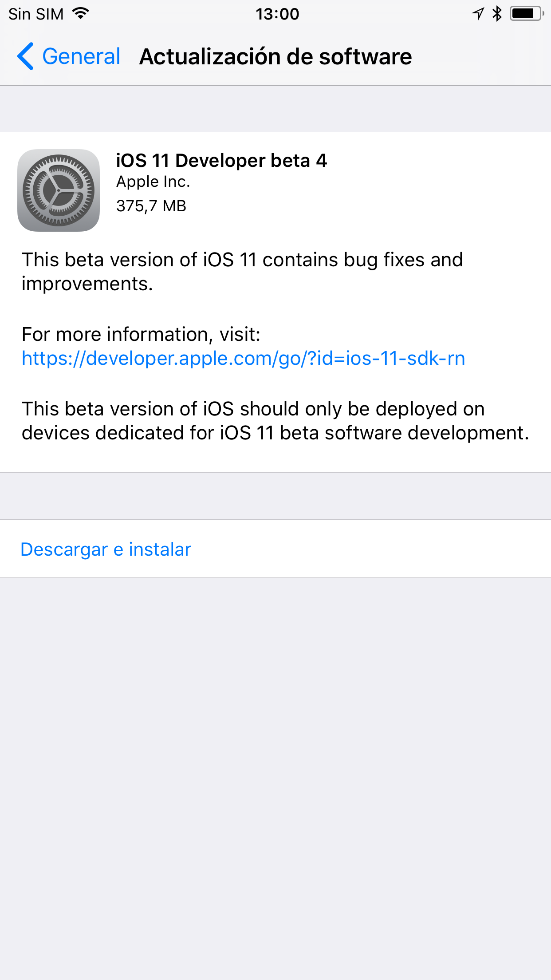Tap Descargar e instalar
Screen dimensions: 551x980
(106, 549)
